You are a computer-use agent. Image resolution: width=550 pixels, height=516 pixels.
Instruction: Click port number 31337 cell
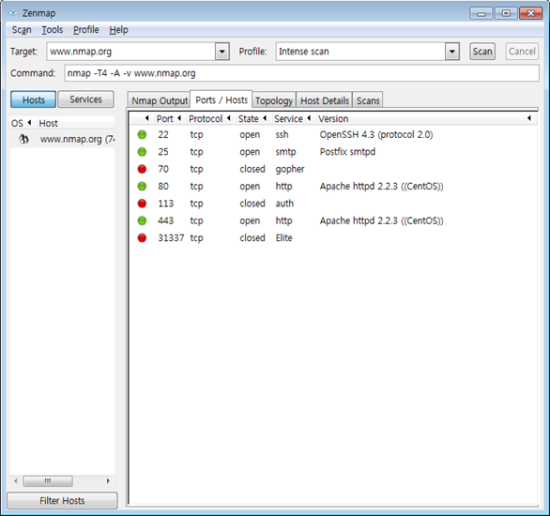171,238
